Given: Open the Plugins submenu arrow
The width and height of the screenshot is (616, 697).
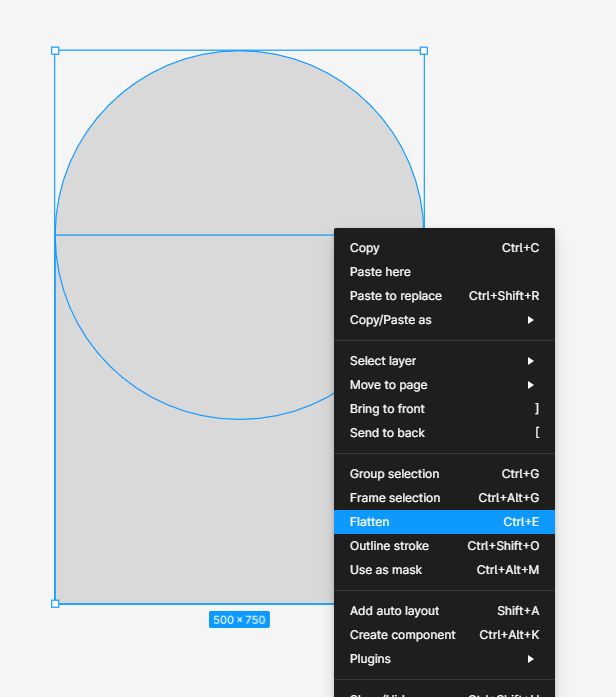Looking at the screenshot, I should click(x=530, y=659).
